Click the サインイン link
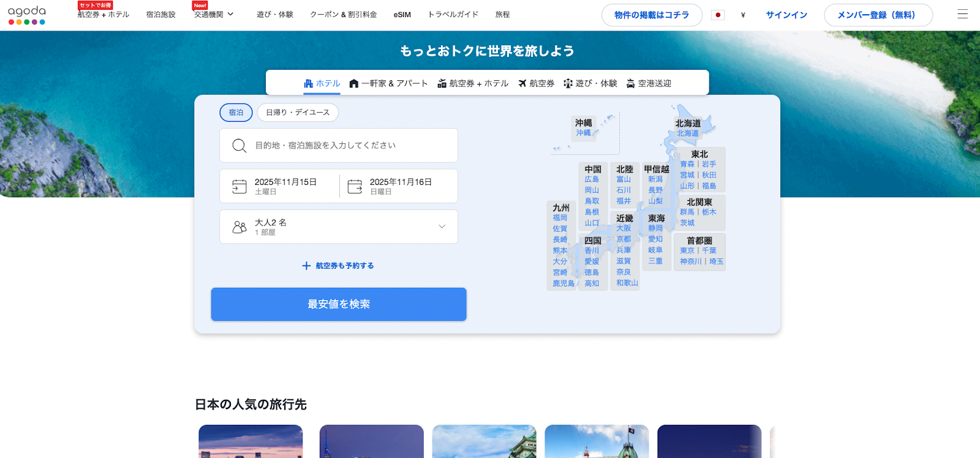Image resolution: width=980 pixels, height=458 pixels. click(x=786, y=15)
